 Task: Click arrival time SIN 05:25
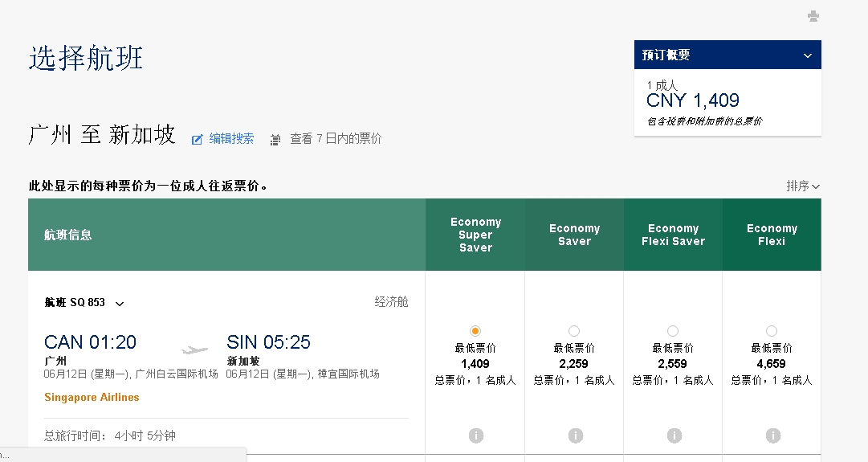point(268,341)
